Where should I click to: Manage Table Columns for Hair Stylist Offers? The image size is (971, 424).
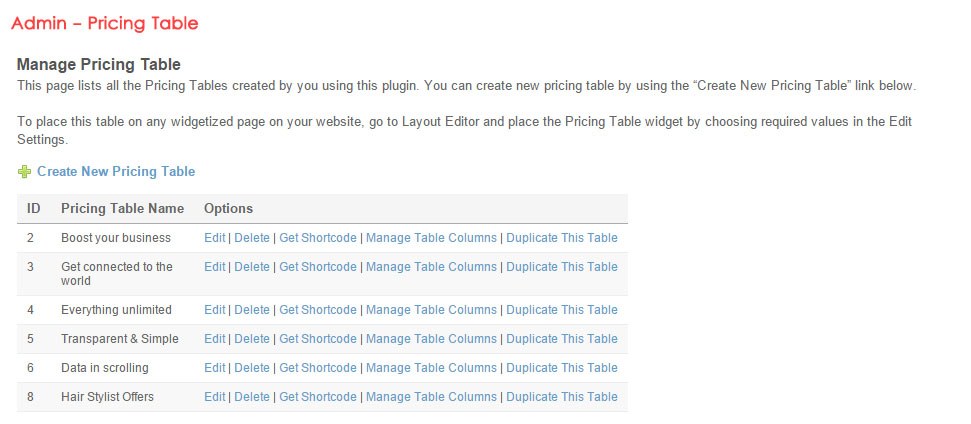[431, 397]
